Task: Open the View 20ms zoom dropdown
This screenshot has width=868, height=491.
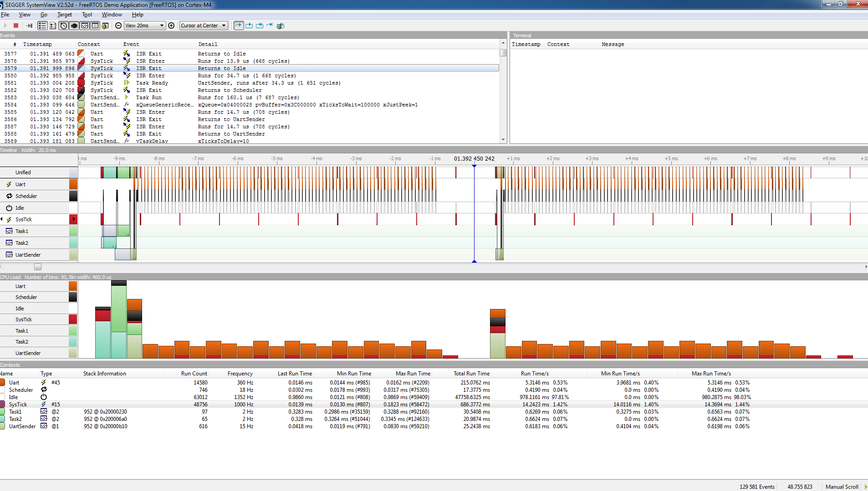Action: [144, 25]
